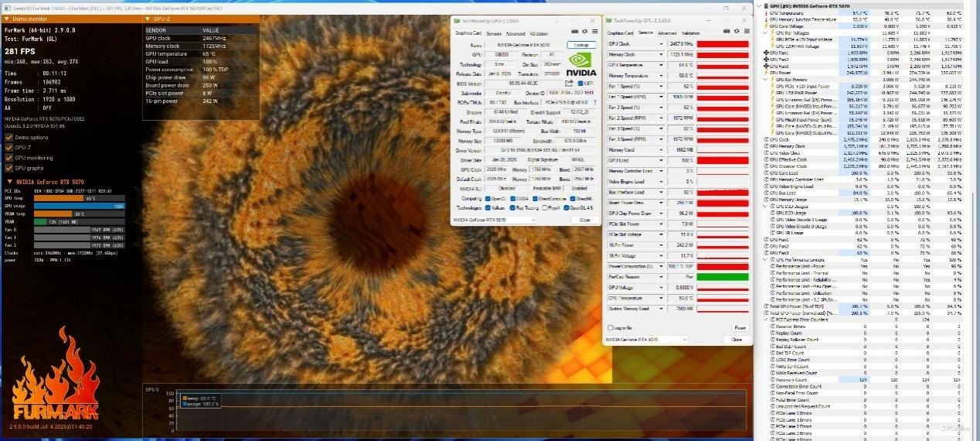Switch to Validation tab in Sensors window
Viewport: 980px width, 441px height.
point(690,33)
